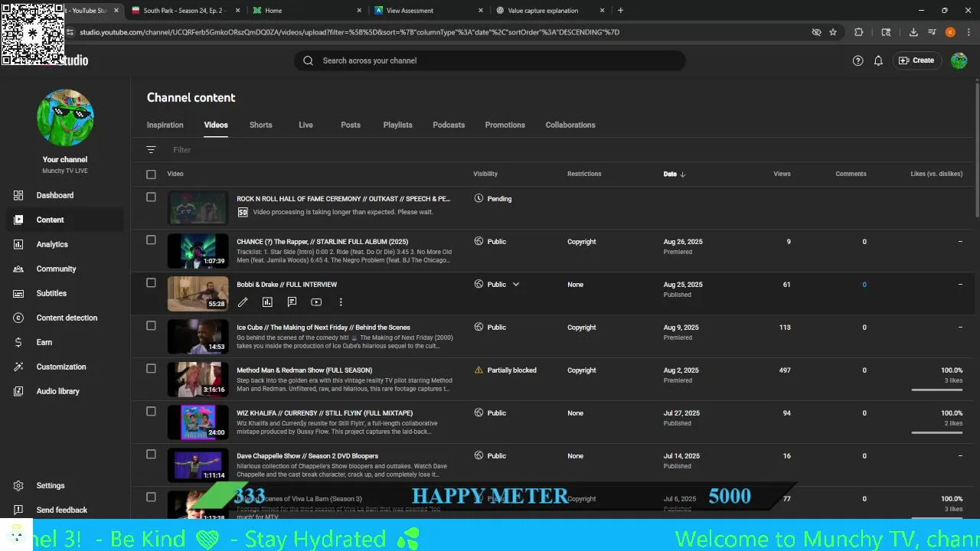Open Dashboard in the sidebar
The width and height of the screenshot is (980, 551).
click(55, 195)
